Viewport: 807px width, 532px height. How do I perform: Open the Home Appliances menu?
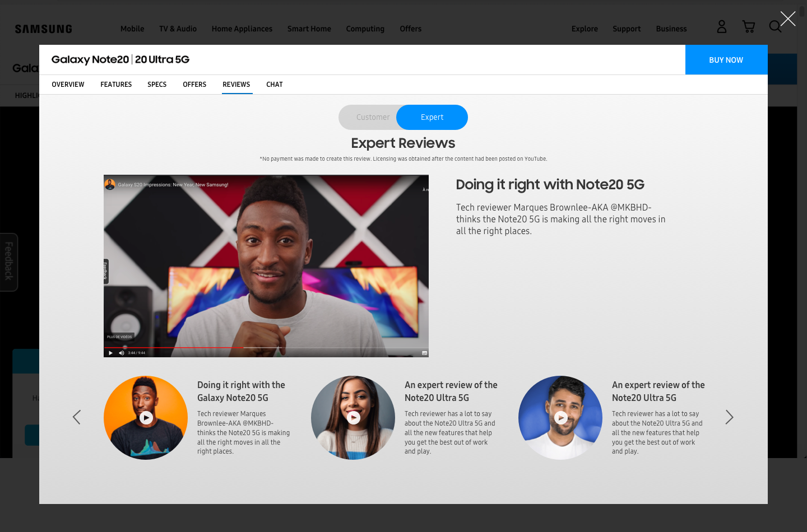(242, 29)
